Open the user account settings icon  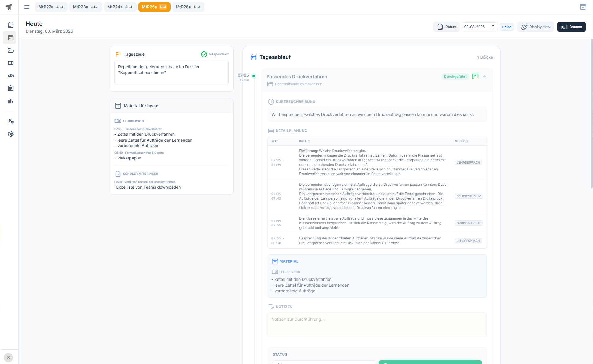tap(10, 121)
